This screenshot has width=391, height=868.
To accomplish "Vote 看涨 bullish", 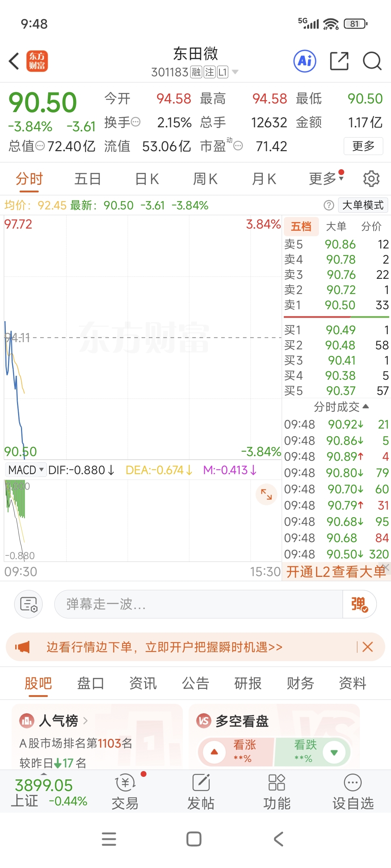I will pos(236,752).
